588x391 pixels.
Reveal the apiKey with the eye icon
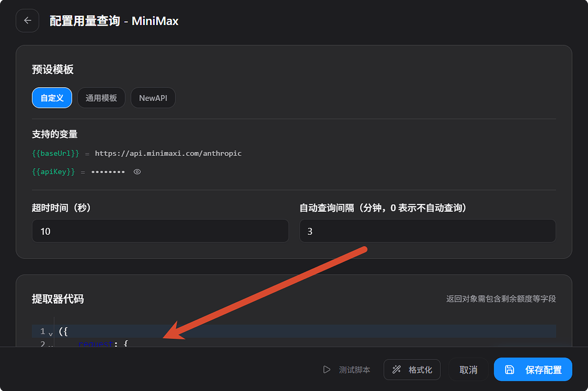coord(137,172)
